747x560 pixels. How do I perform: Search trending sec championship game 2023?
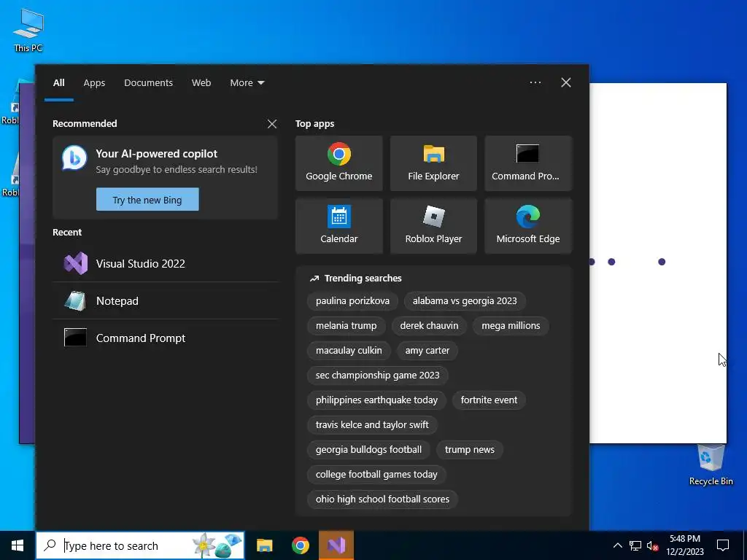point(377,376)
